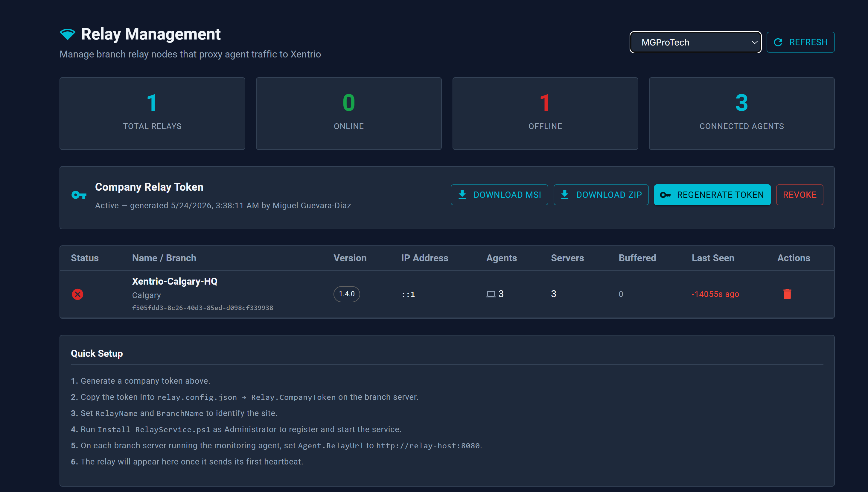Click the IP Address column header

point(424,258)
